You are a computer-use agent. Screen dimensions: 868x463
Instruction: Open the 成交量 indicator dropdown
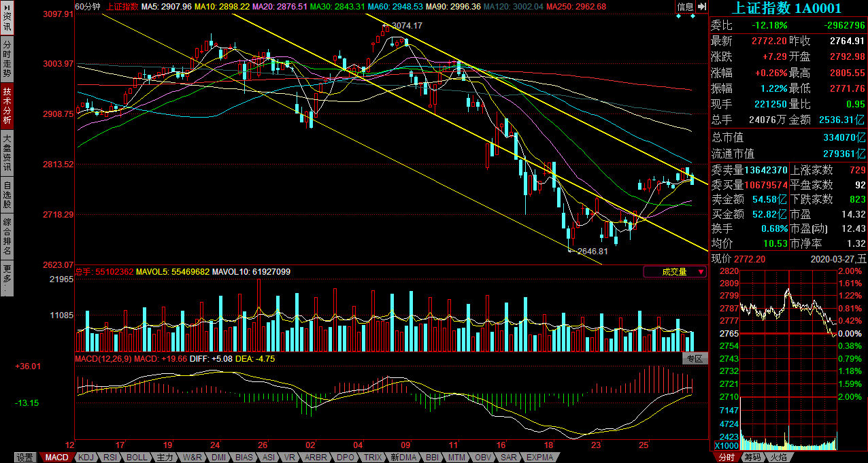pos(675,272)
